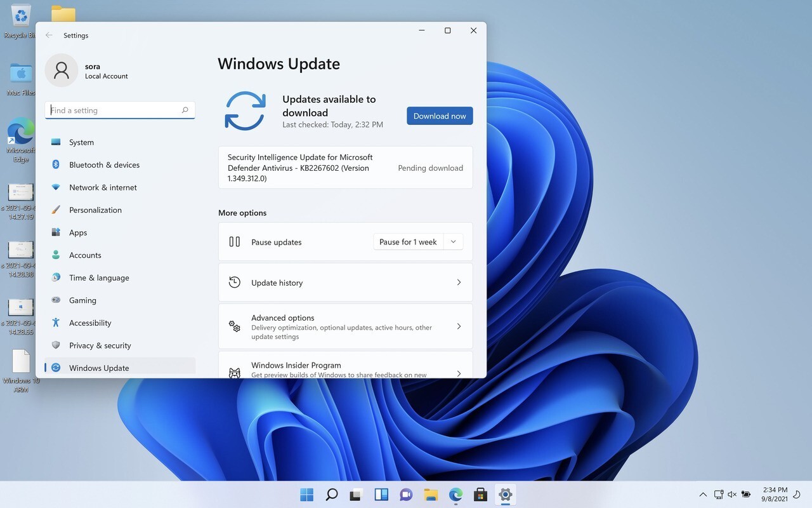This screenshot has height=508, width=812.
Task: Go to Time & language settings
Action: [x=120, y=277]
